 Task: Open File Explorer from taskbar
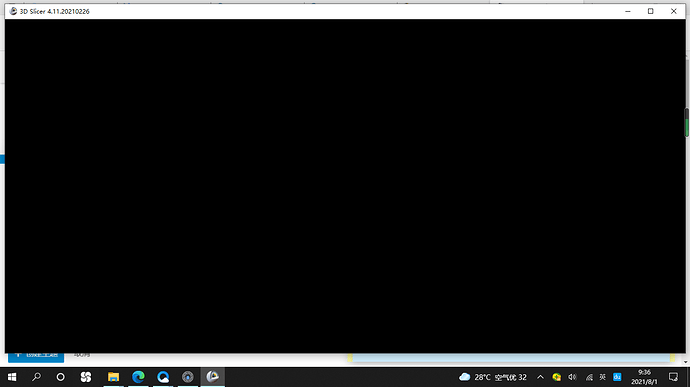coord(114,377)
